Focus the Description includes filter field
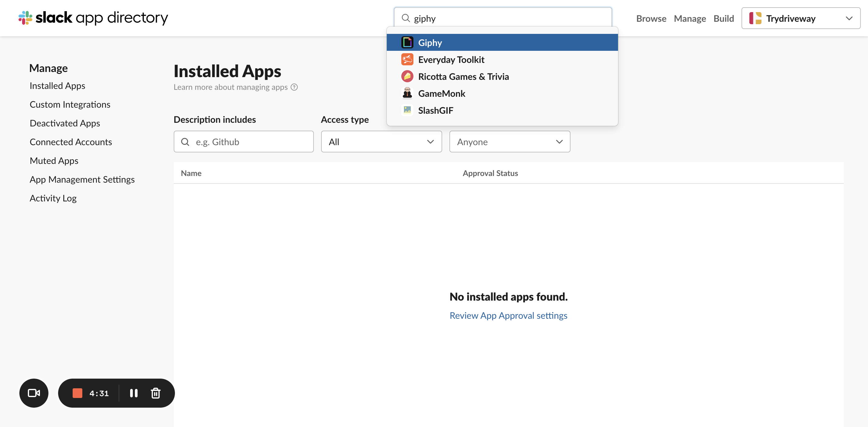The image size is (868, 427). pos(243,142)
